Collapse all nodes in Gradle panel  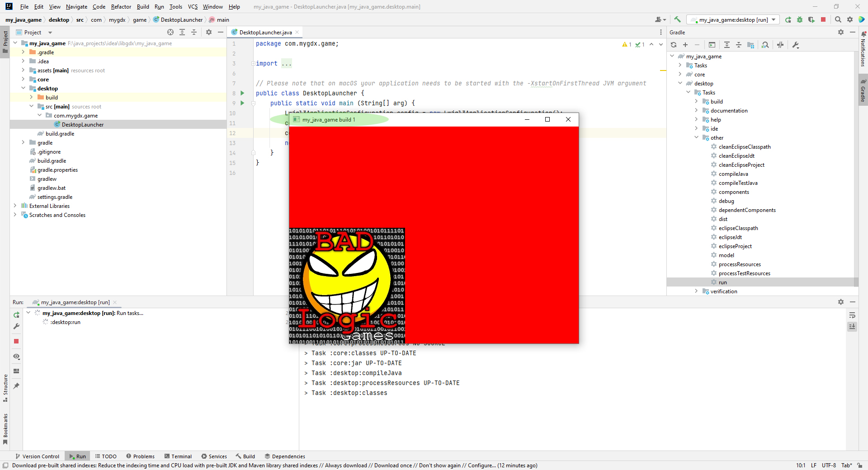point(739,45)
